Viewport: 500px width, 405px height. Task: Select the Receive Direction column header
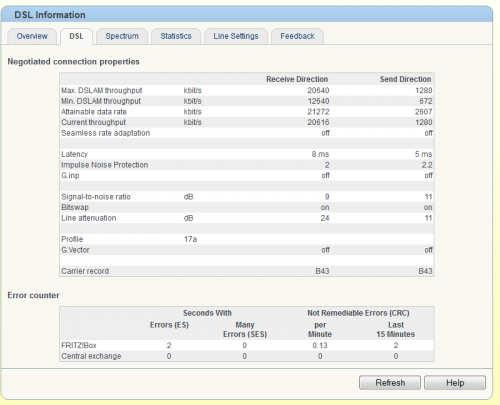click(297, 79)
